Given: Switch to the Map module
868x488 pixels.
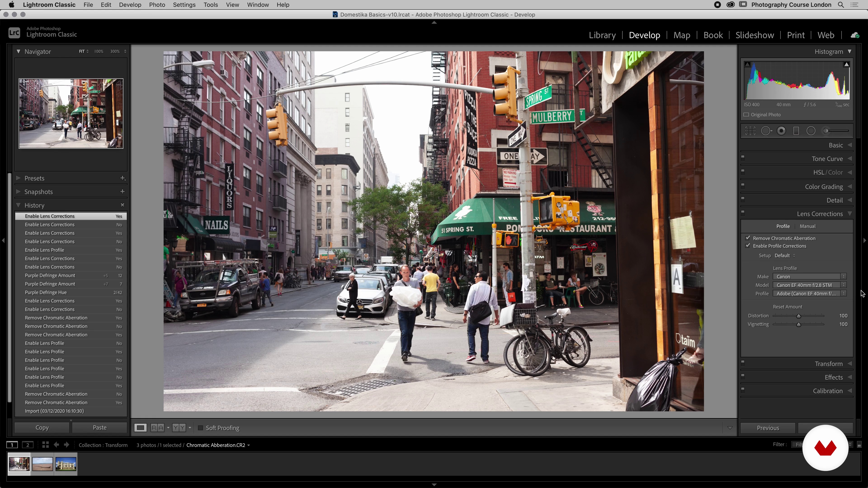Looking at the screenshot, I should (x=682, y=35).
